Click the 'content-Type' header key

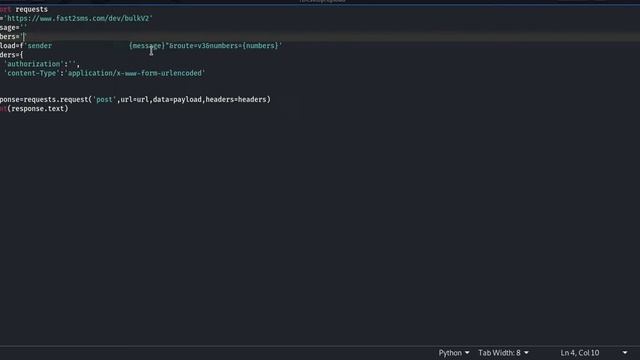32,73
